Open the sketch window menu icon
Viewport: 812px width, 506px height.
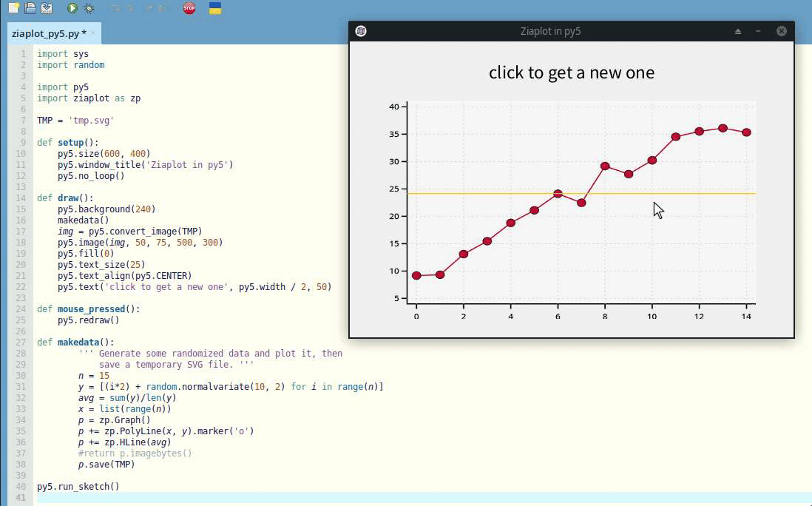tap(361, 31)
